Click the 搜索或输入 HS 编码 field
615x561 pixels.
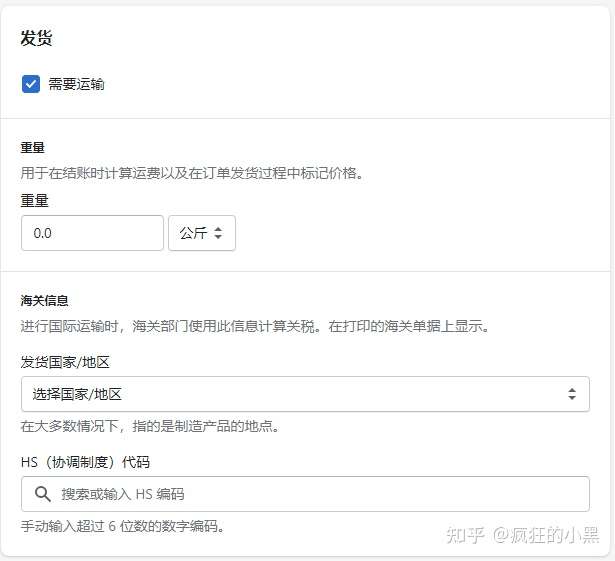[x=305, y=494]
